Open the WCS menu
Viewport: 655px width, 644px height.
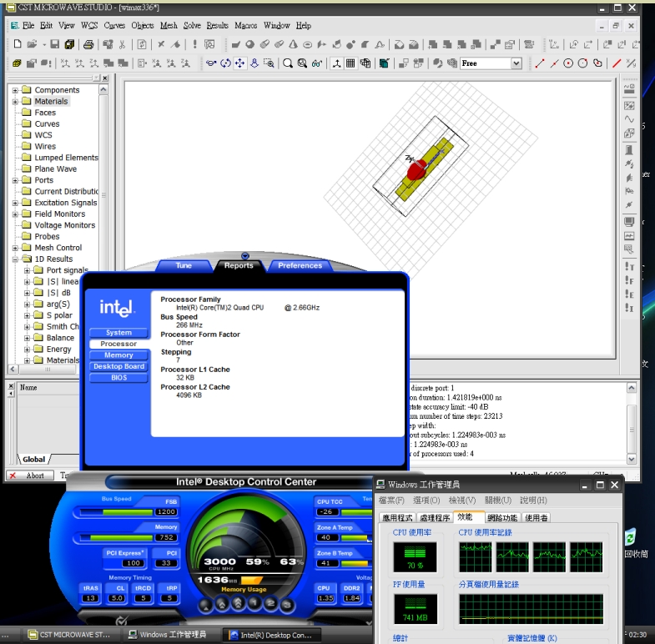pyautogui.click(x=89, y=26)
